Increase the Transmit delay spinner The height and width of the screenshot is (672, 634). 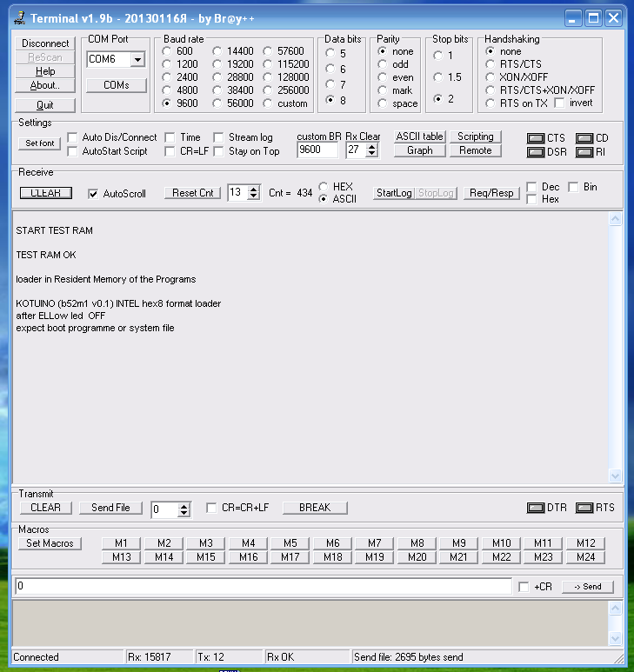point(184,507)
